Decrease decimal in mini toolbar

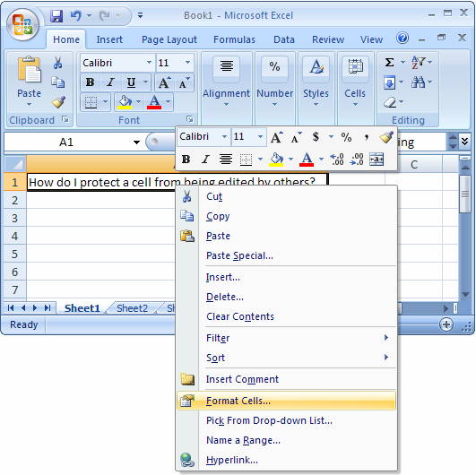[x=357, y=159]
